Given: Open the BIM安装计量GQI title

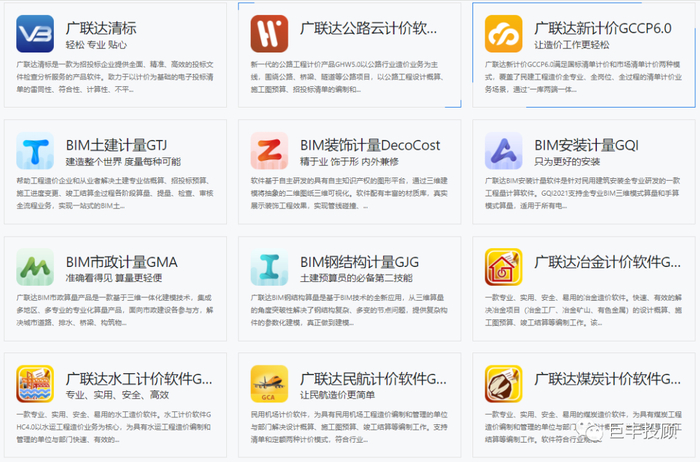Looking at the screenshot, I should coord(586,145).
